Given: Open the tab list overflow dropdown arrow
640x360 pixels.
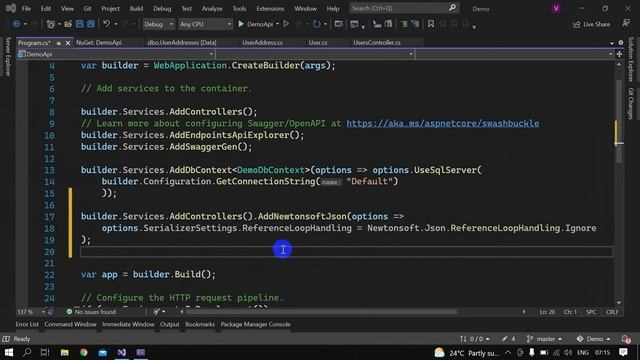Looking at the screenshot, I should tap(611, 43).
